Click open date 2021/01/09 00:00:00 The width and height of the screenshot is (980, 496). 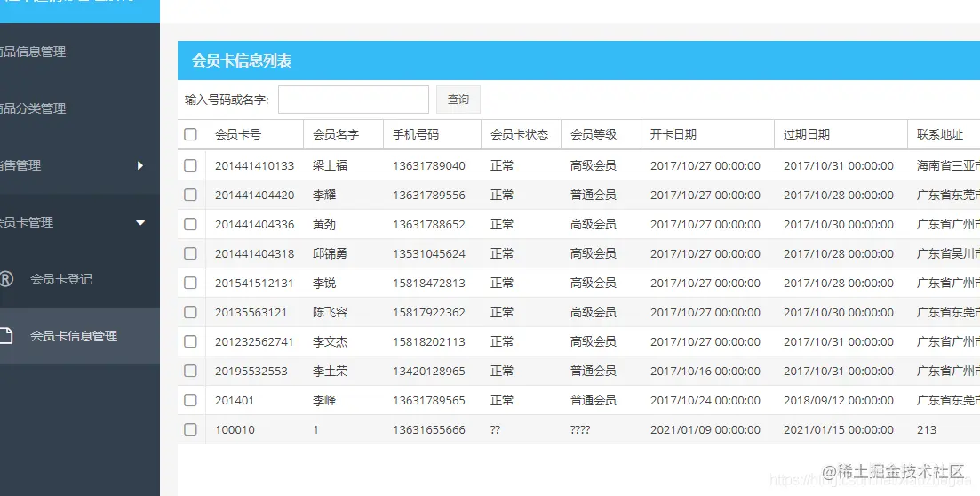(x=705, y=430)
